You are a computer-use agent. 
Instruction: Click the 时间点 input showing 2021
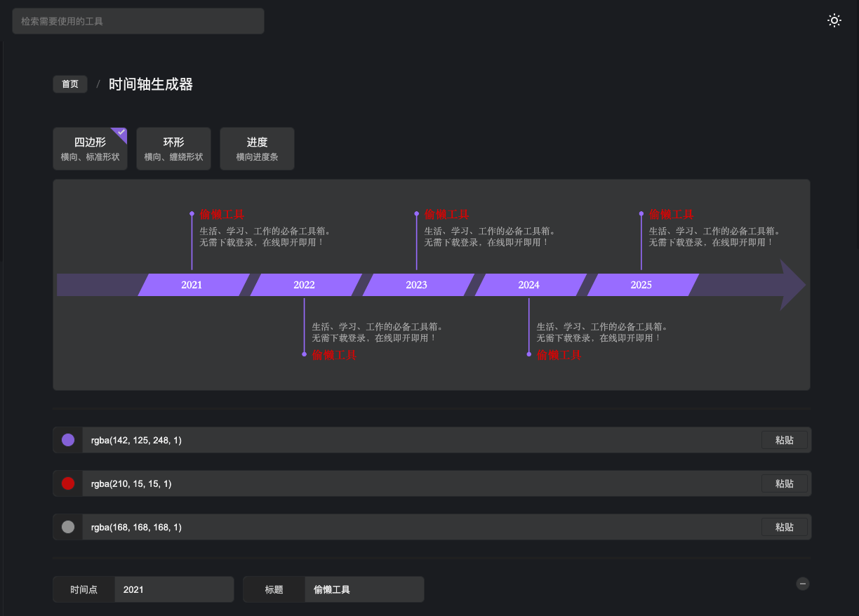pos(173,589)
